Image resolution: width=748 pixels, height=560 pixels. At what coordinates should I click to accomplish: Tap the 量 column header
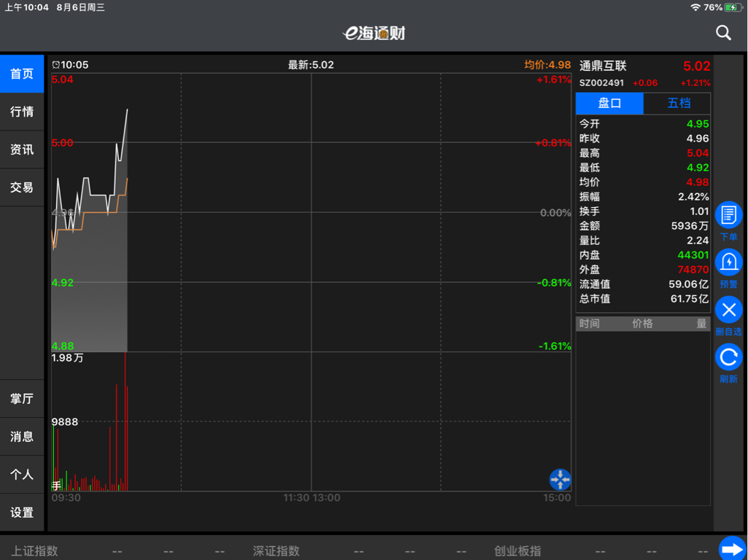tap(701, 324)
